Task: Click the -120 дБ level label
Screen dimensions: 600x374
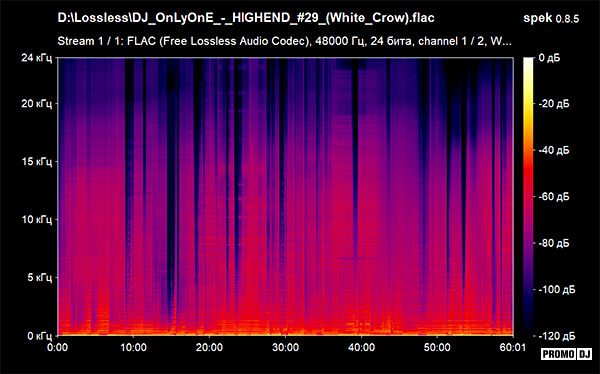Action: pos(556,336)
